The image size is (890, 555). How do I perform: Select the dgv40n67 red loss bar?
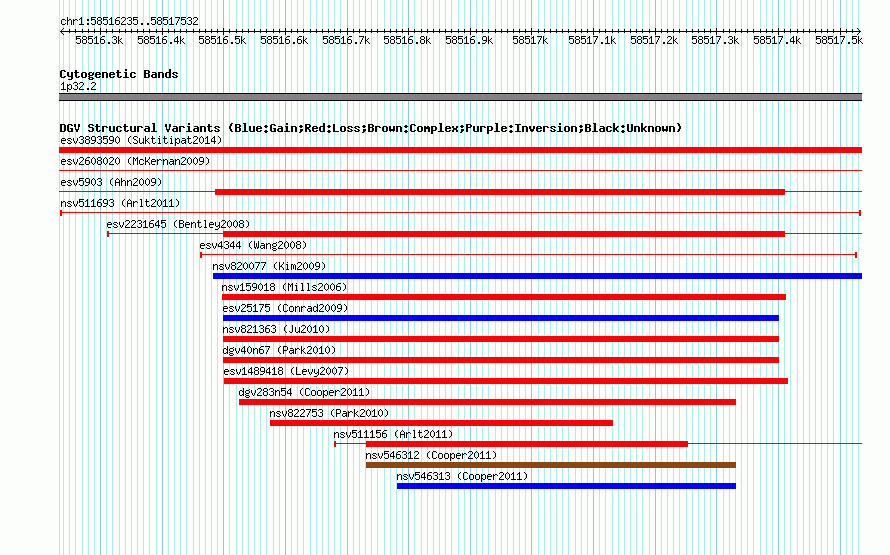click(501, 360)
